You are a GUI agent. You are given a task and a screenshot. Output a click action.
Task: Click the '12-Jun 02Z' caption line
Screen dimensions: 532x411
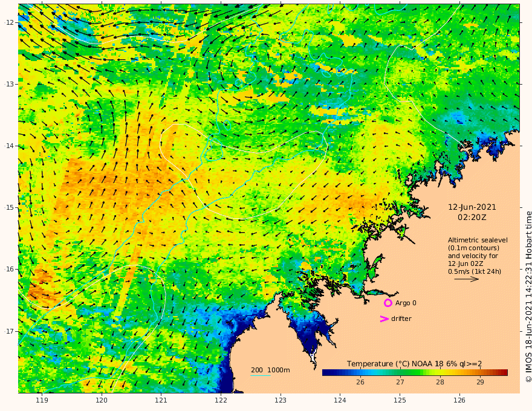pos(465,264)
